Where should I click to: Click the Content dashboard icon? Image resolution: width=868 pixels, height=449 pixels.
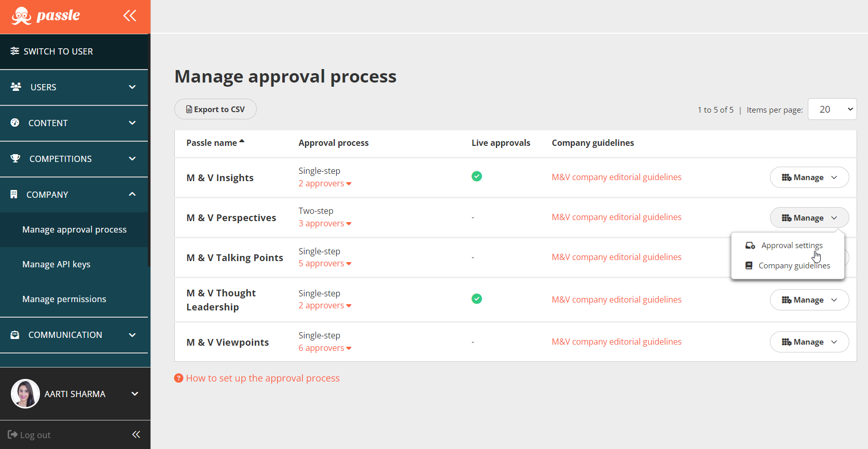pyautogui.click(x=15, y=123)
